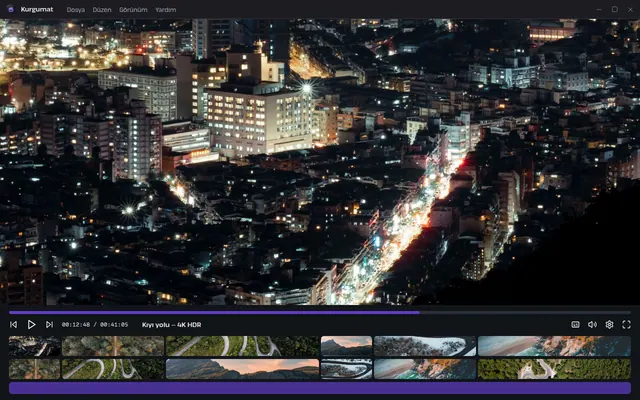
Task: Select the green forest crossroads thumbnail, bottom row
Action: (554, 369)
